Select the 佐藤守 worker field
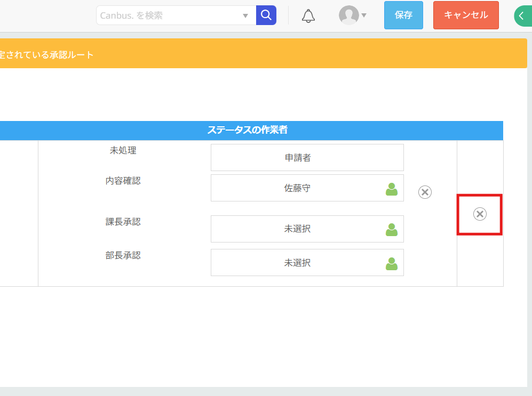This screenshot has height=396, width=532. coord(297,188)
